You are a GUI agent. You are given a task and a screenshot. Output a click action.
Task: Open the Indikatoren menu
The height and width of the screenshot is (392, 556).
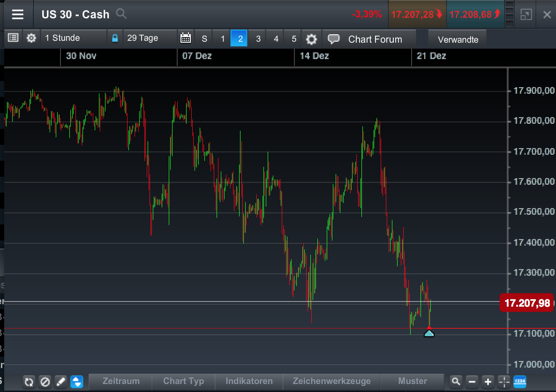[x=249, y=381]
